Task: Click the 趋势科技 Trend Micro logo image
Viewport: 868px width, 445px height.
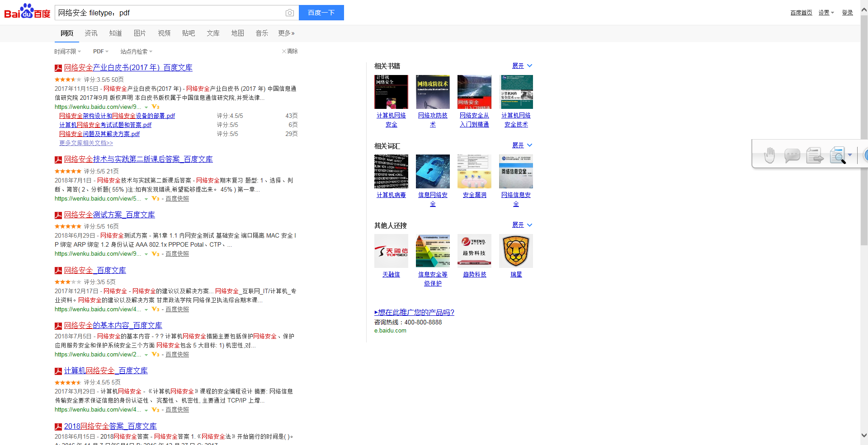Action: coord(474,251)
